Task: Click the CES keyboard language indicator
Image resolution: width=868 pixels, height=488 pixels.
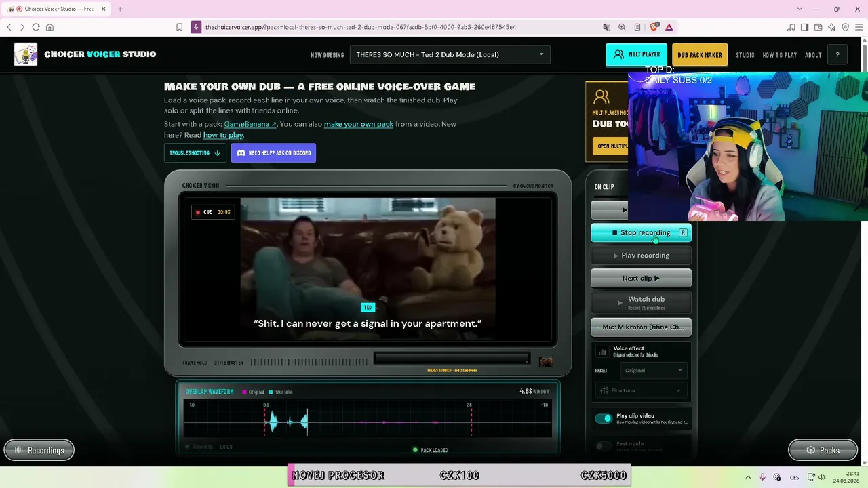Action: [794, 477]
